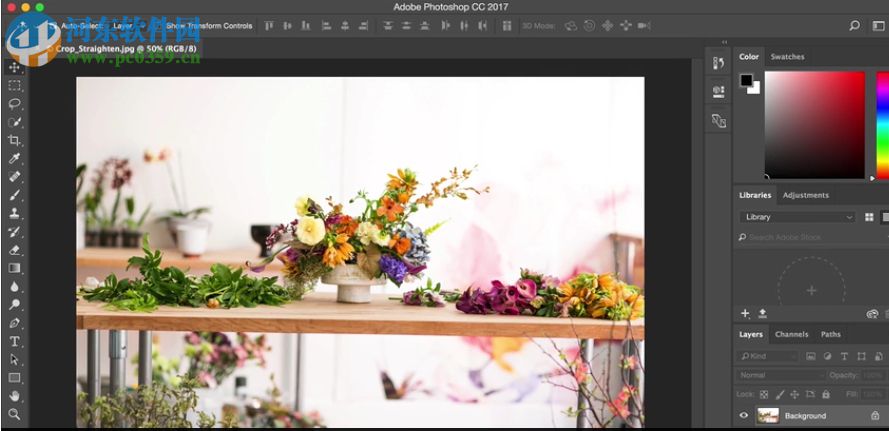Select the Clone Stamp tool
889x431 pixels.
tap(14, 213)
